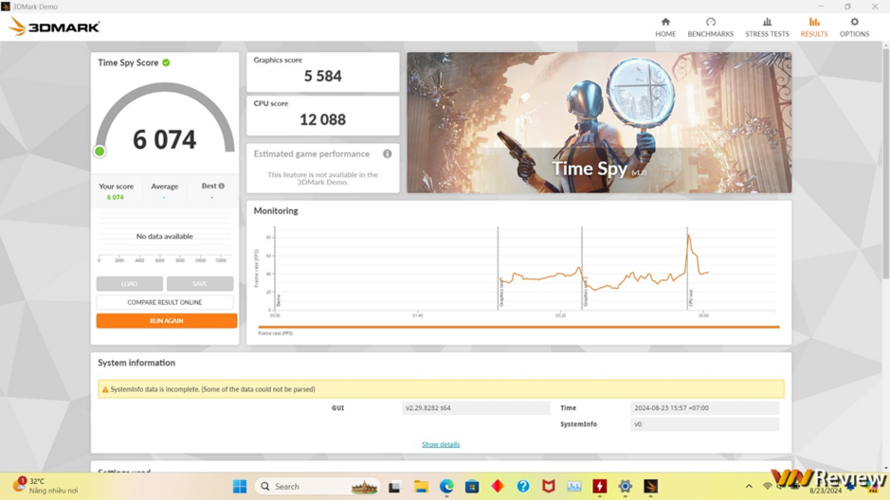Open the Show details link

[440, 444]
